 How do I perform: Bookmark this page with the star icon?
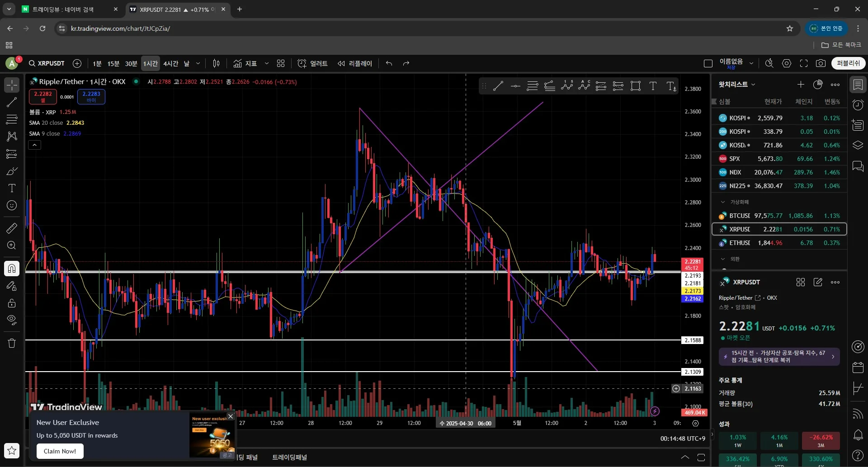(790, 28)
